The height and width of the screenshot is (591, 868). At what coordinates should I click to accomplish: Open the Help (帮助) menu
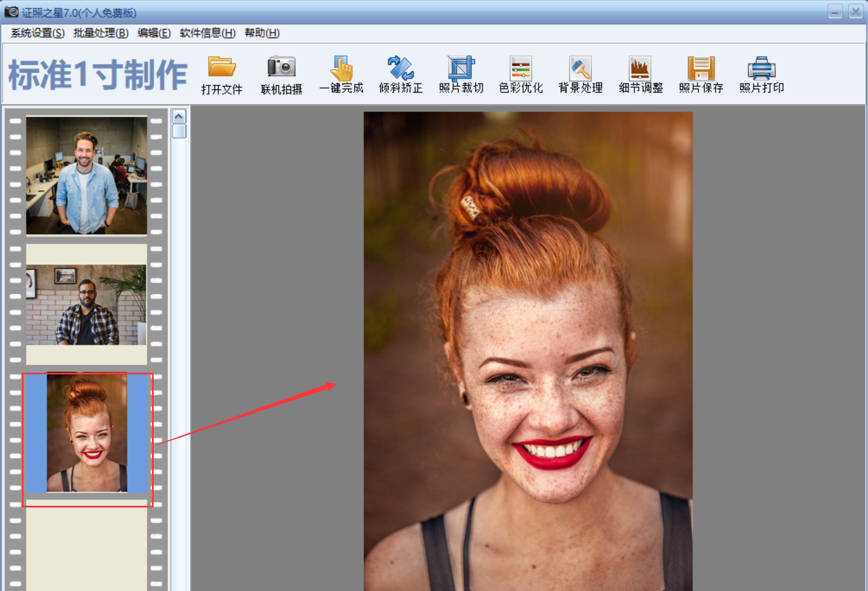[262, 33]
